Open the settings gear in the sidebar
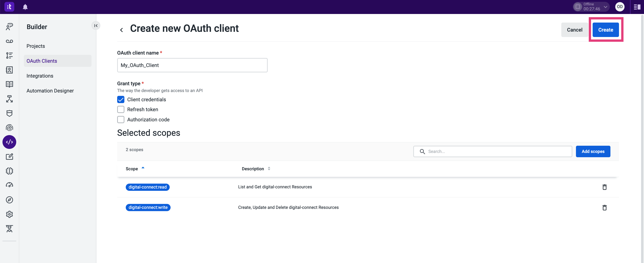 (9, 214)
